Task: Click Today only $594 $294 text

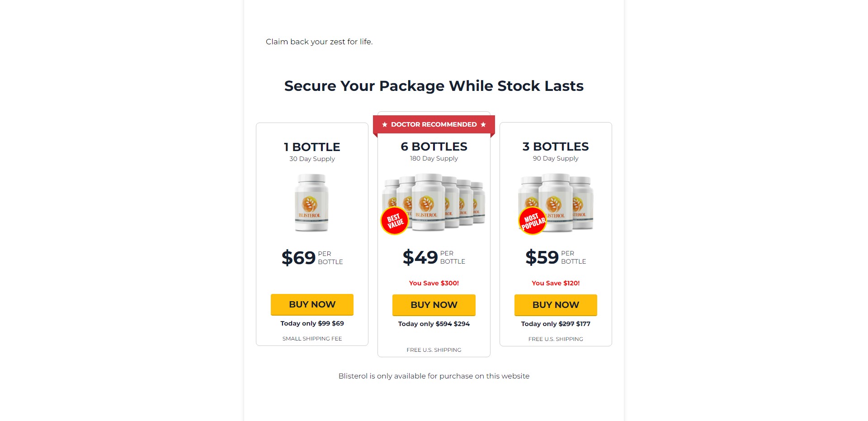Action: (x=434, y=324)
